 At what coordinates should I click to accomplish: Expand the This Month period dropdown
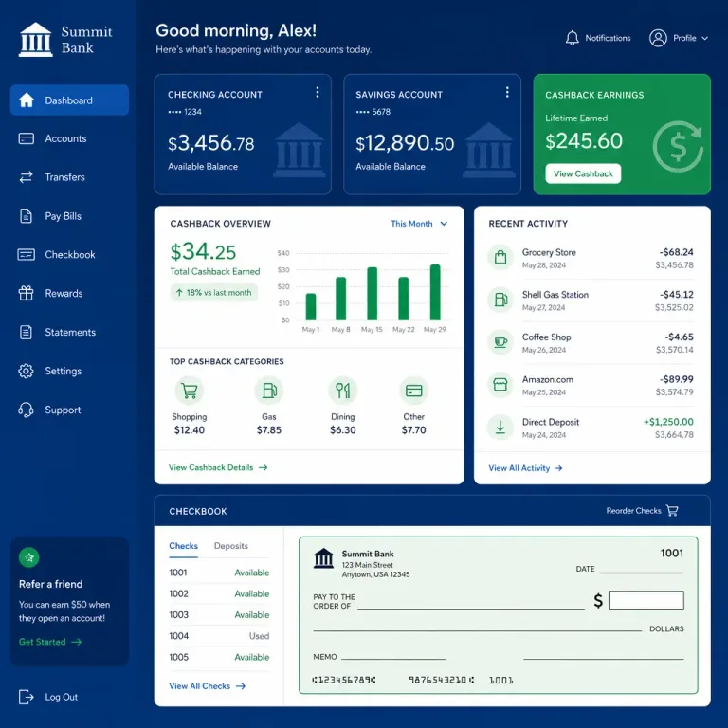coord(419,224)
